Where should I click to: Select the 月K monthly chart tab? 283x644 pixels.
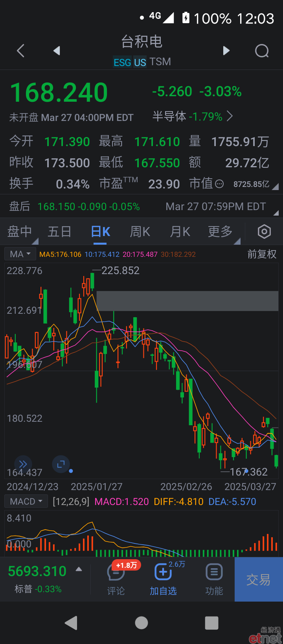click(180, 232)
